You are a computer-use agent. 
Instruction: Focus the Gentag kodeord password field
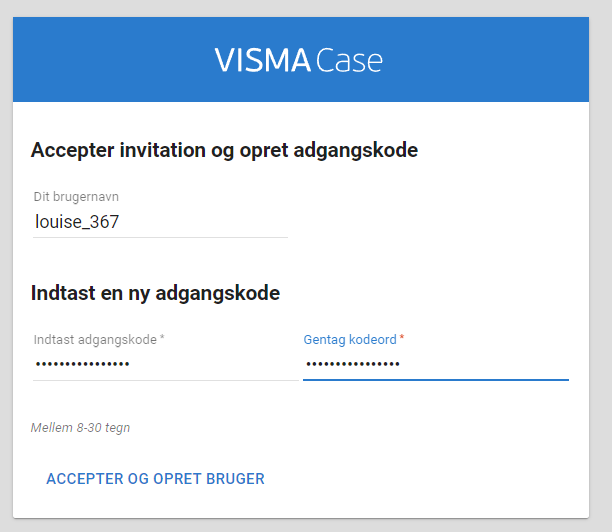tap(436, 365)
